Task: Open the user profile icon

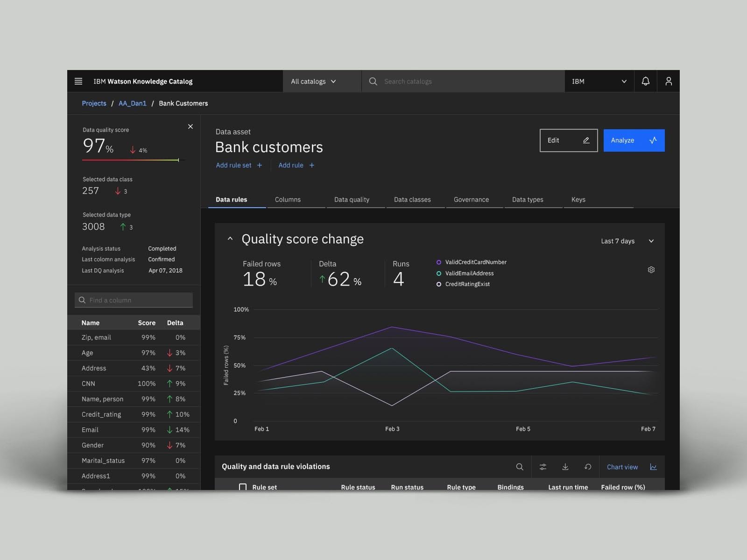Action: coord(668,81)
